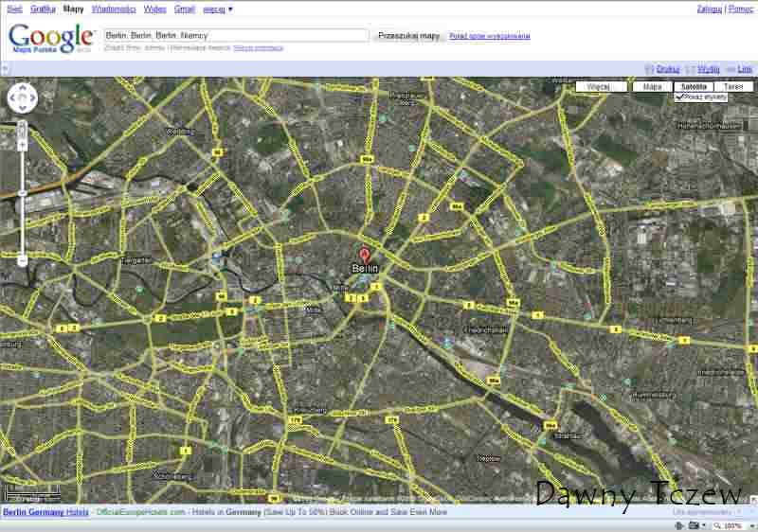
Task: Toggle the 'Pokaż etykiety' labels checkbox
Action: coord(680,97)
